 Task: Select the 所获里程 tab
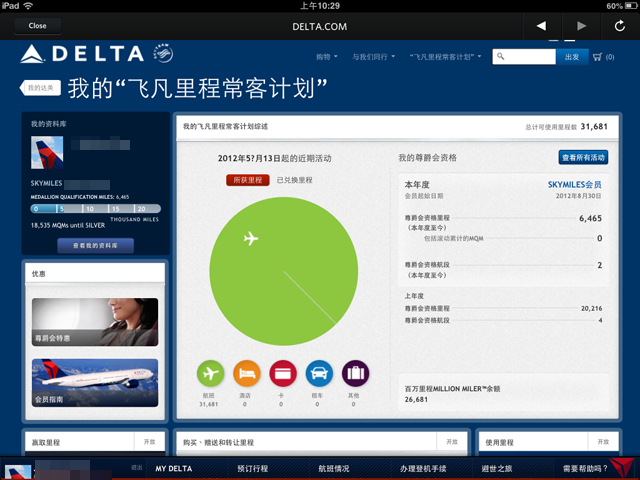[x=248, y=180]
